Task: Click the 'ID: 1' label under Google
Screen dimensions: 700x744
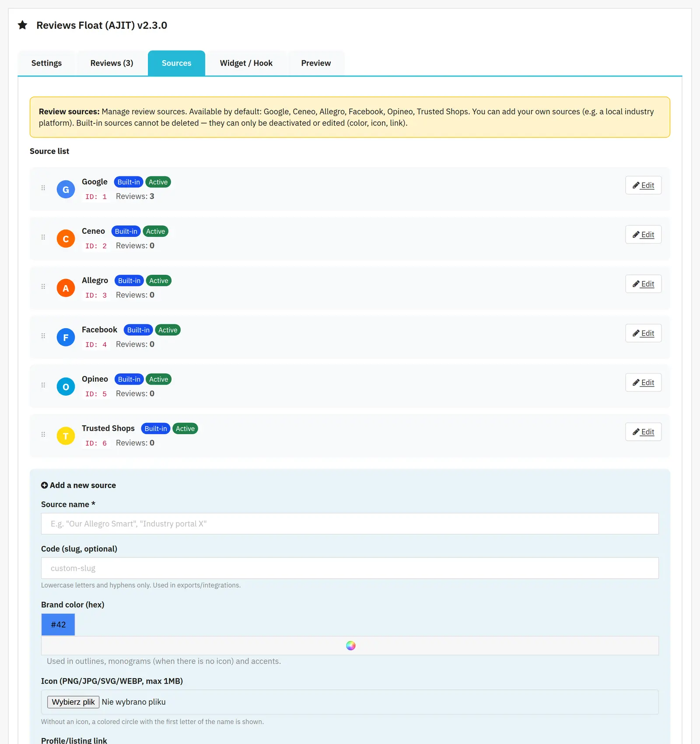Action: pos(96,197)
